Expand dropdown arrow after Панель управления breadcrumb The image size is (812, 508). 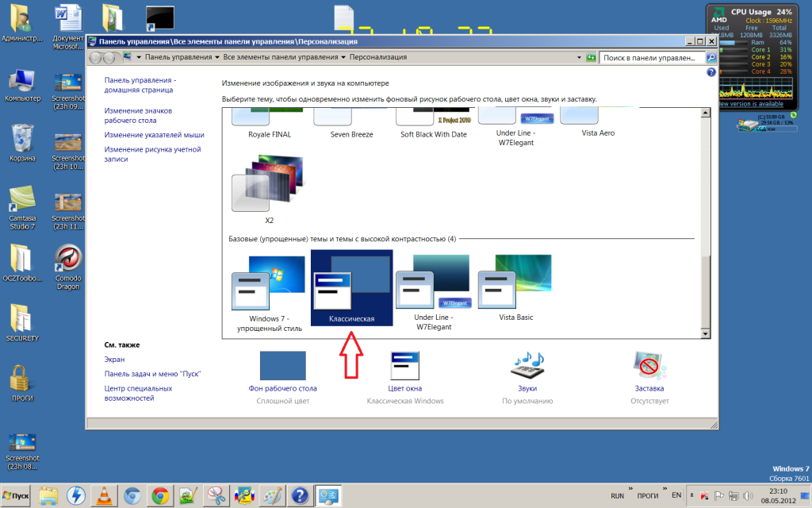click(x=217, y=57)
